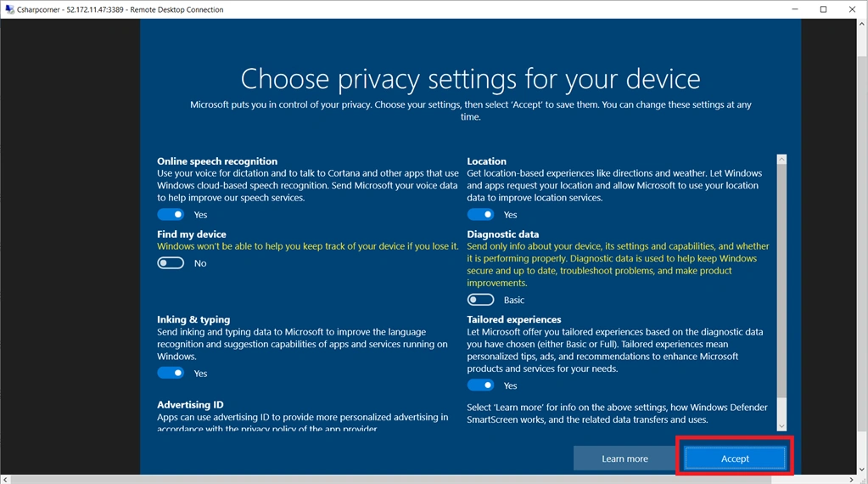Screen dimensions: 868x484
Task: Click the 'Inking & typing' heading
Action: [193, 319]
